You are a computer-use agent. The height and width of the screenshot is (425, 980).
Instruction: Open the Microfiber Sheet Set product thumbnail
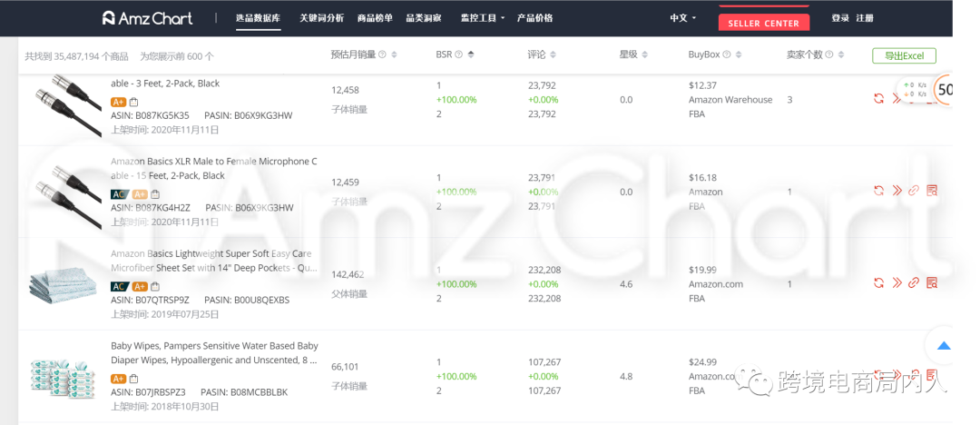[64, 283]
